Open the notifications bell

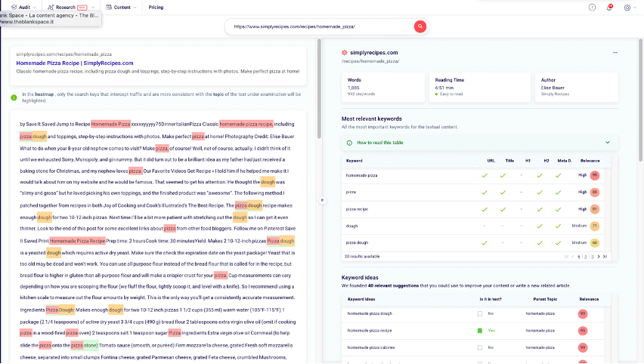point(609,8)
